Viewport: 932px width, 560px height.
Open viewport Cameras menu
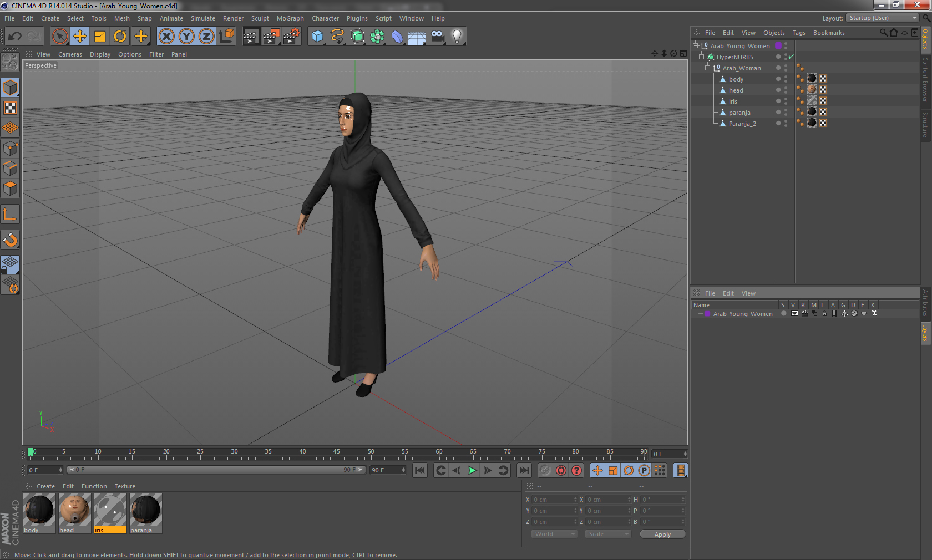tap(70, 54)
